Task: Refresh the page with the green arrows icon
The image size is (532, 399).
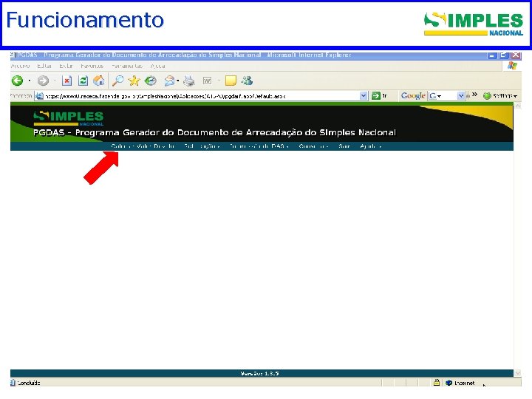Action: 83,81
